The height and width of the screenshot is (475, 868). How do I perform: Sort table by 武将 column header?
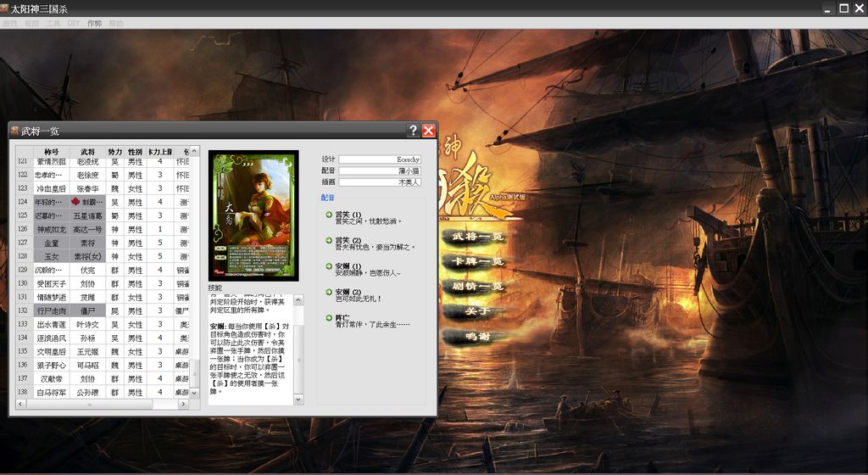pyautogui.click(x=87, y=152)
